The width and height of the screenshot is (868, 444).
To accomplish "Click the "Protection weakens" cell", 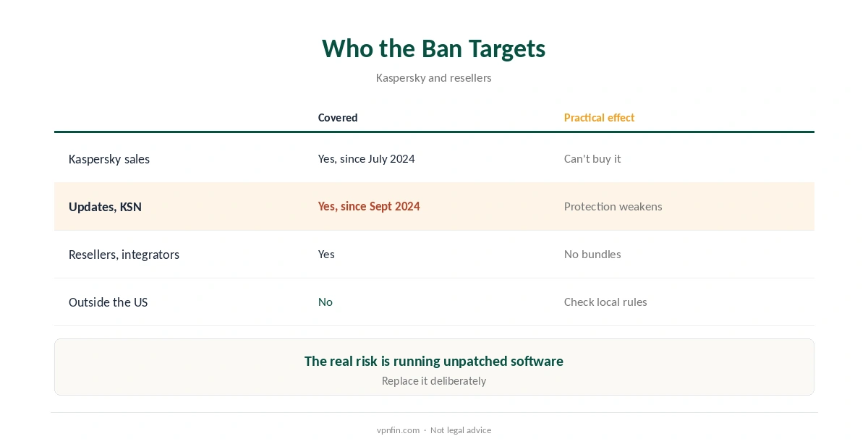I will tap(613, 207).
